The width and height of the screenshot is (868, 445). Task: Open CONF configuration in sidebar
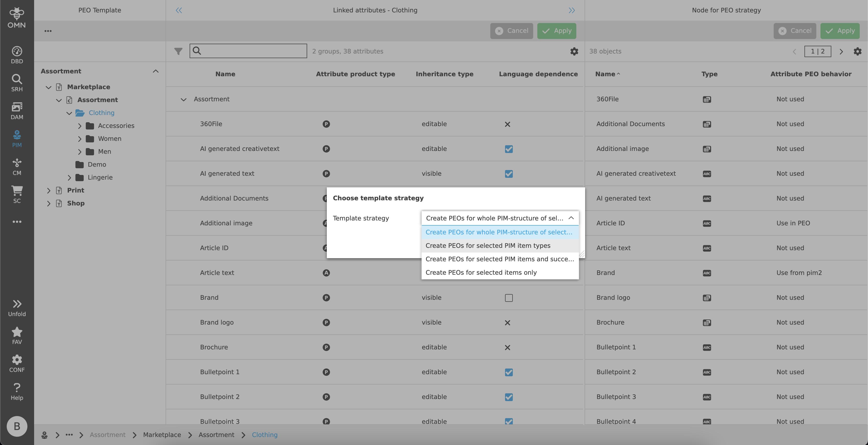(x=17, y=363)
